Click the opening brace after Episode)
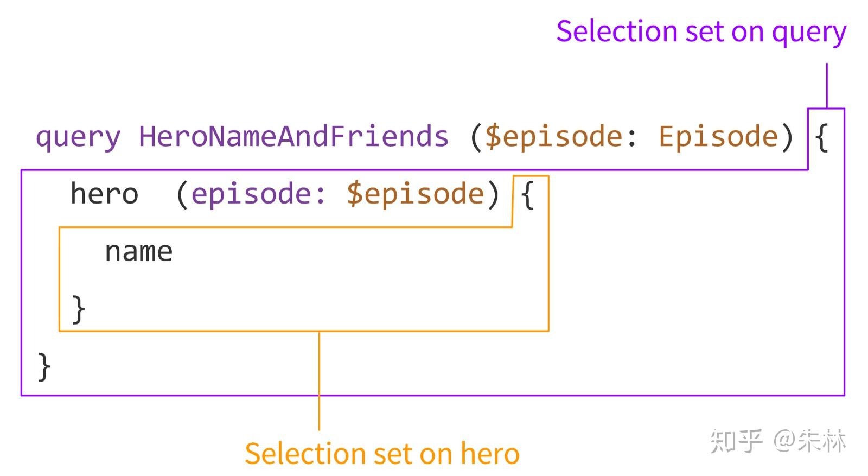Viewport: 868px width, 476px height. (x=821, y=137)
